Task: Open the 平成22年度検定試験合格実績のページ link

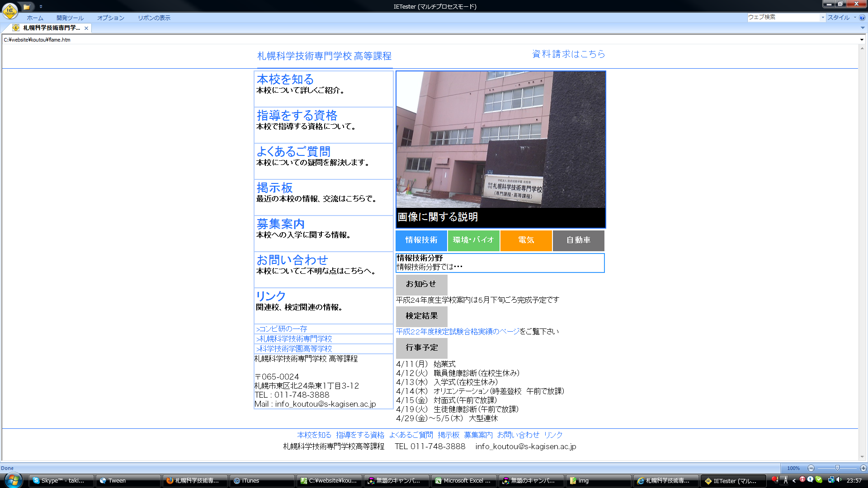Action: click(458, 332)
